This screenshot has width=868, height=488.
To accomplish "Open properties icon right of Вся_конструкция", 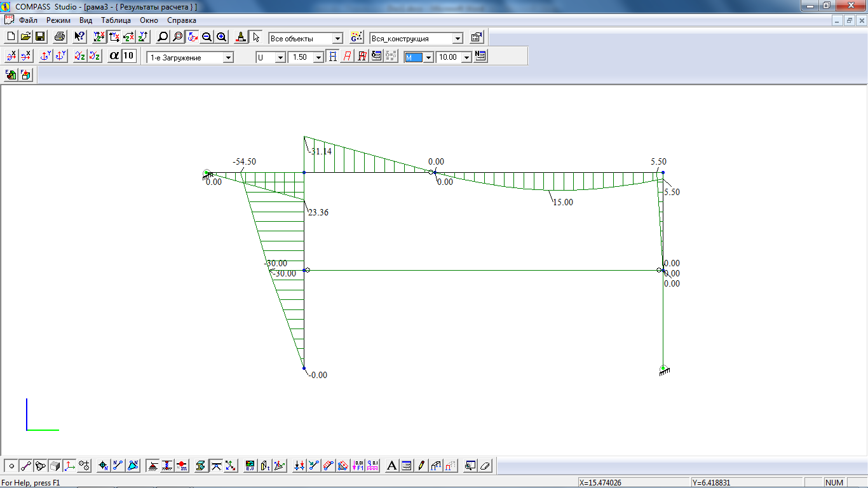I will tap(477, 37).
